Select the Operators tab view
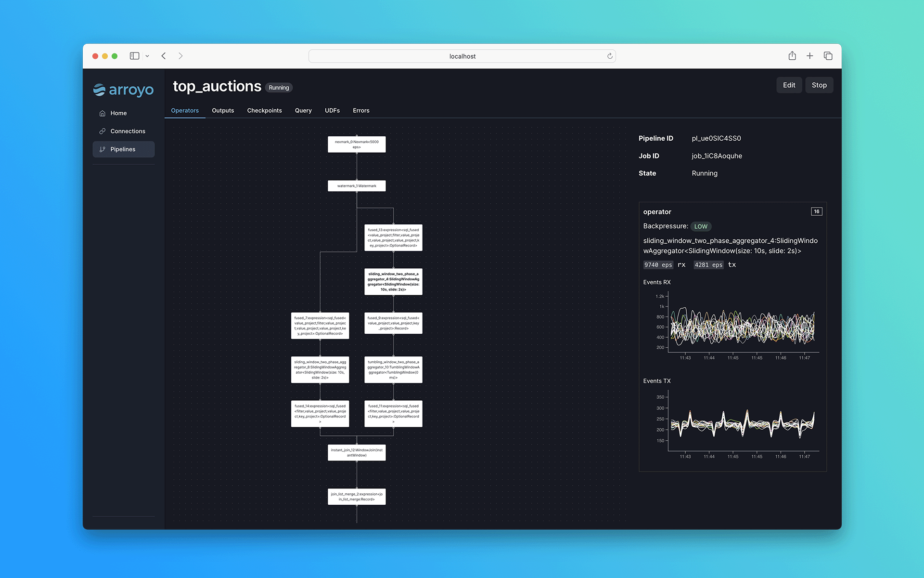924x578 pixels. (x=185, y=110)
